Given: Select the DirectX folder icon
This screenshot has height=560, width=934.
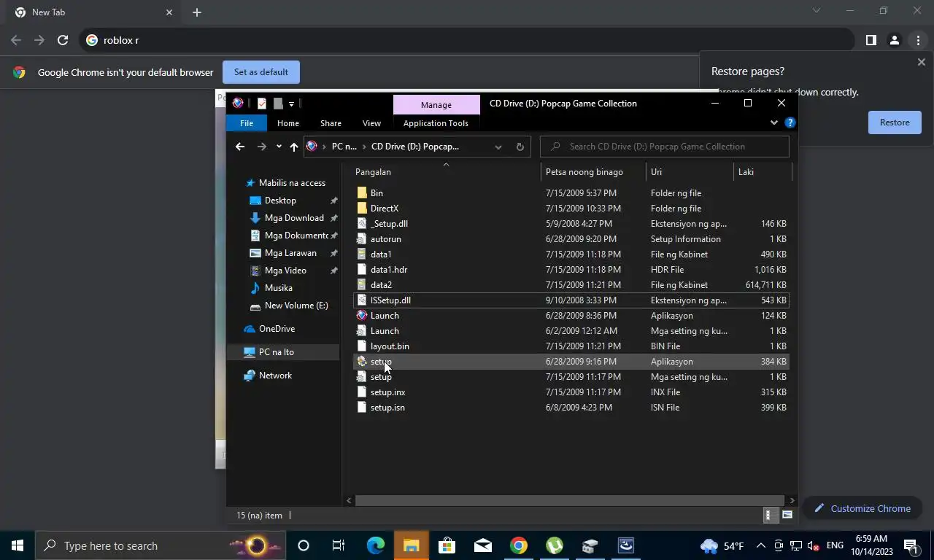Looking at the screenshot, I should pyautogui.click(x=362, y=209).
